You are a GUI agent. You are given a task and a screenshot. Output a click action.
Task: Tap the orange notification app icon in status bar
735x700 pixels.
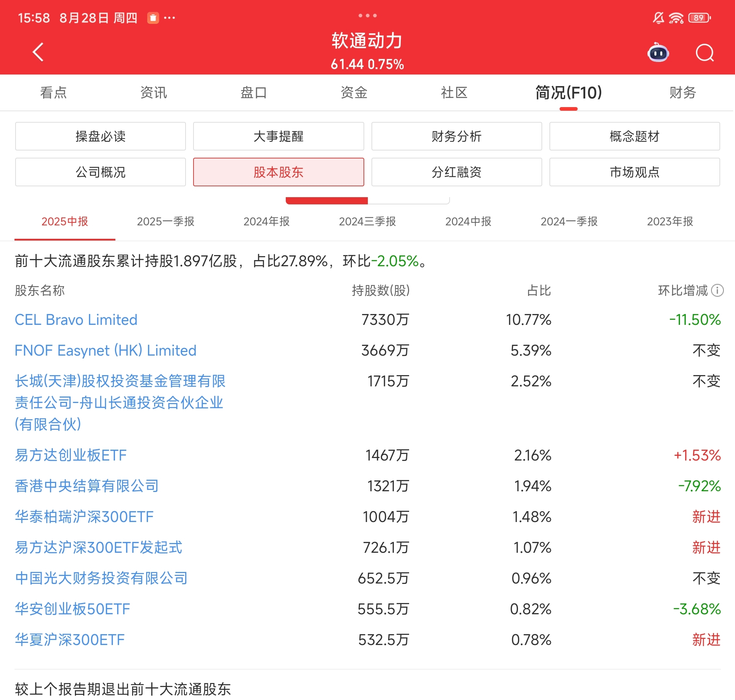click(153, 17)
